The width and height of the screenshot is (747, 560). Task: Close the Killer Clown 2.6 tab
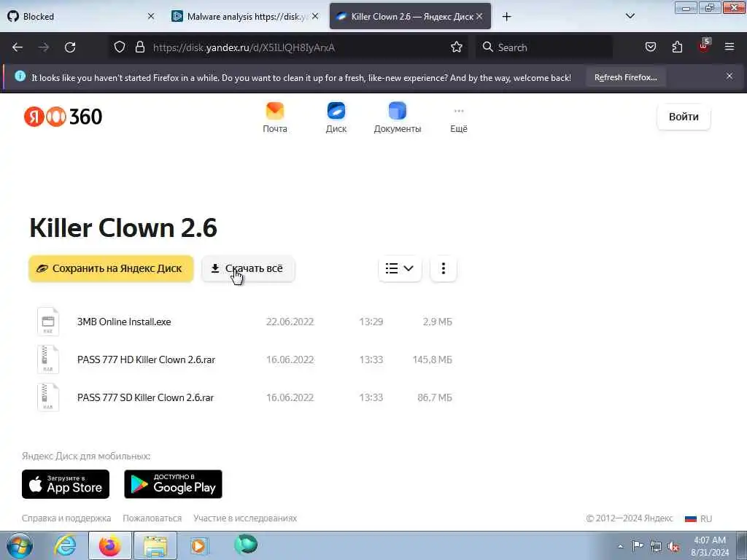pyautogui.click(x=479, y=16)
